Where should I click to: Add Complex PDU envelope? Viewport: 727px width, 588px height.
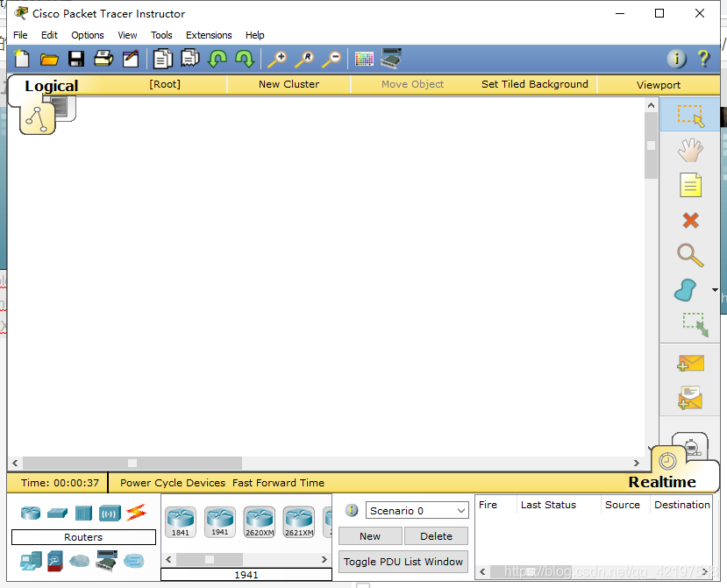pos(690,398)
